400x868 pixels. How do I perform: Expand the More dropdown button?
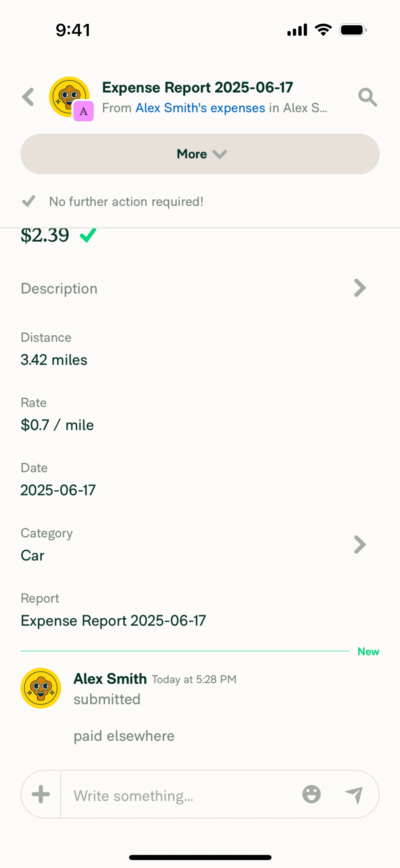click(200, 154)
